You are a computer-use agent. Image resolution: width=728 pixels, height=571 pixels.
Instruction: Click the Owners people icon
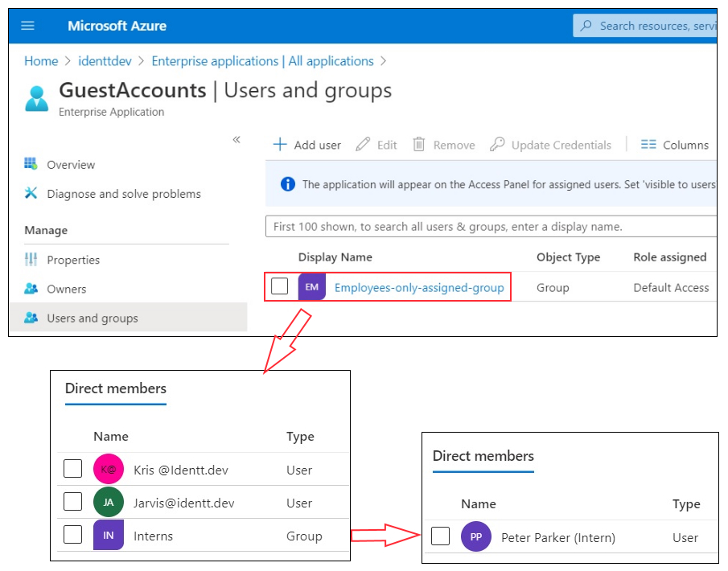pyautogui.click(x=31, y=289)
